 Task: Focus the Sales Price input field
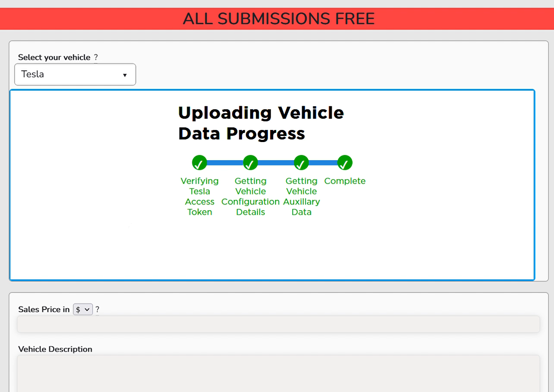278,324
